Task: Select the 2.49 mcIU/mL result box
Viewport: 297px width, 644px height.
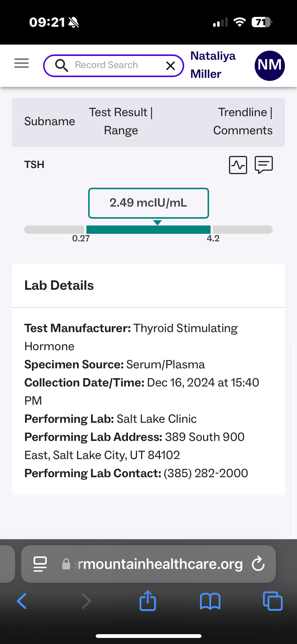Action: point(148,203)
